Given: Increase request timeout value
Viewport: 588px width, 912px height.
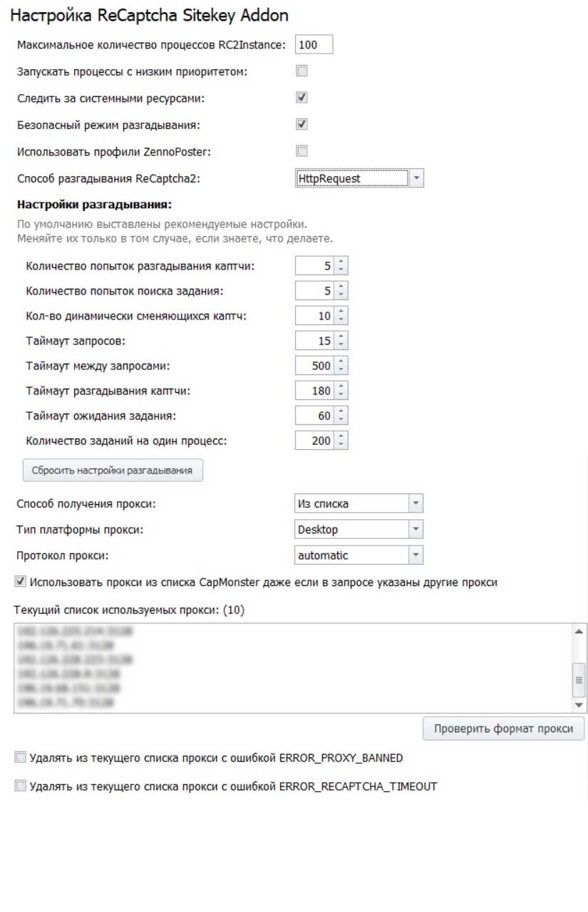Looking at the screenshot, I should 341,337.
